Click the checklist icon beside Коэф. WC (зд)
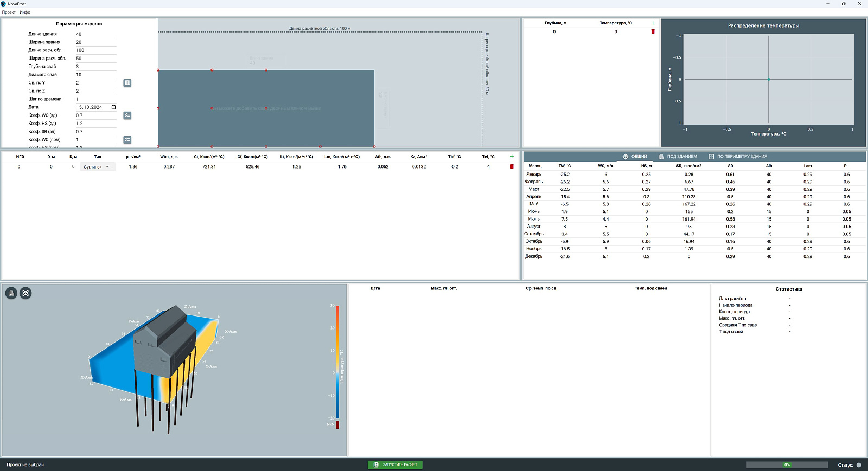This screenshot has width=868, height=471. pos(127,115)
